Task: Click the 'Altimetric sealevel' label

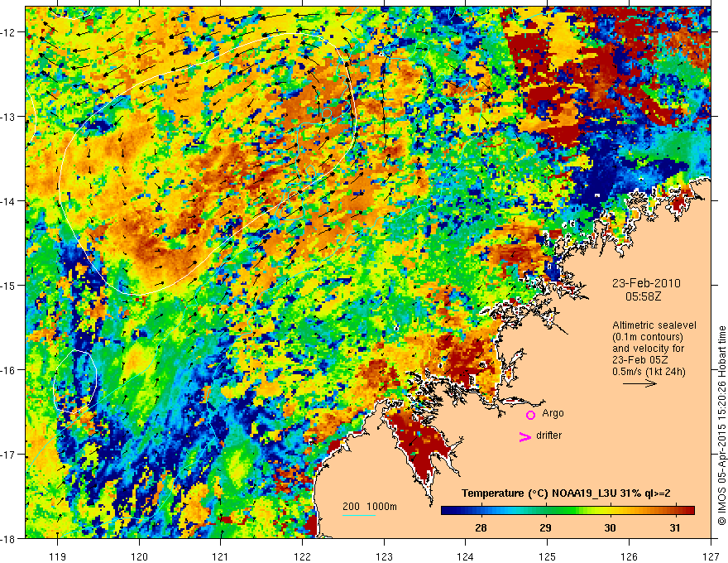Action: pyautogui.click(x=654, y=325)
